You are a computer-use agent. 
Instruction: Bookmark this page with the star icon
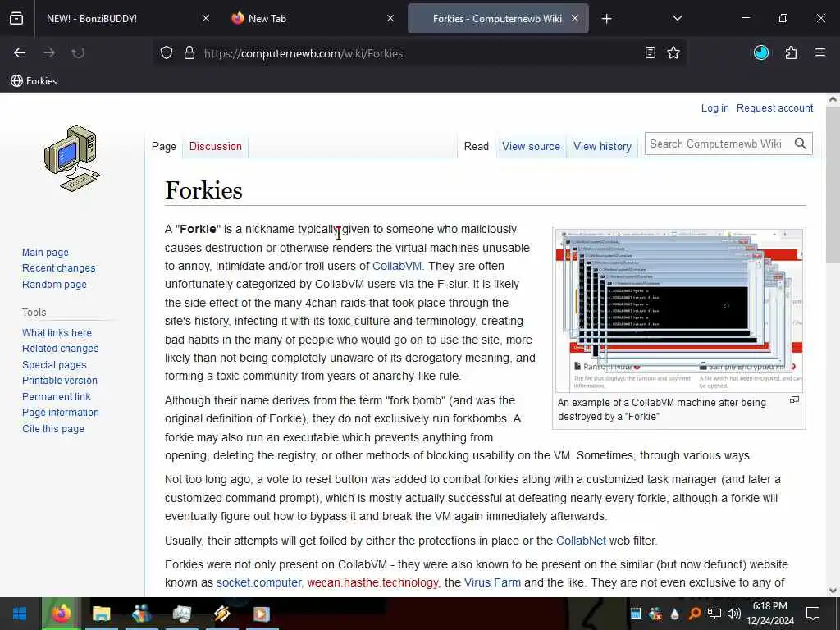(x=673, y=52)
